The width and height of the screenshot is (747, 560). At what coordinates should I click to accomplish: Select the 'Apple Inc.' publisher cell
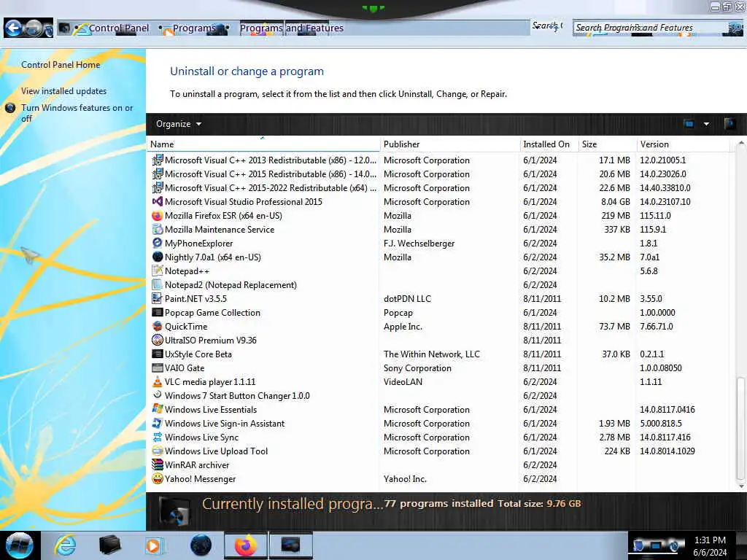point(403,326)
